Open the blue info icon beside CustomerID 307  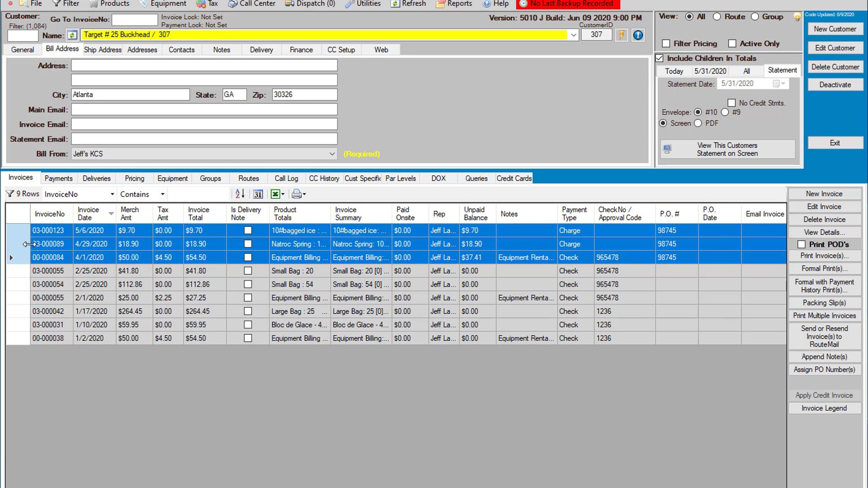tap(638, 35)
